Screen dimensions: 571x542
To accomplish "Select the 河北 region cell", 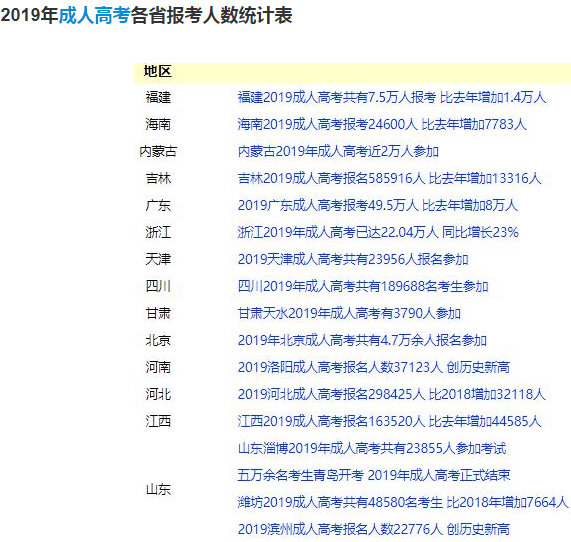I will pyautogui.click(x=158, y=394).
